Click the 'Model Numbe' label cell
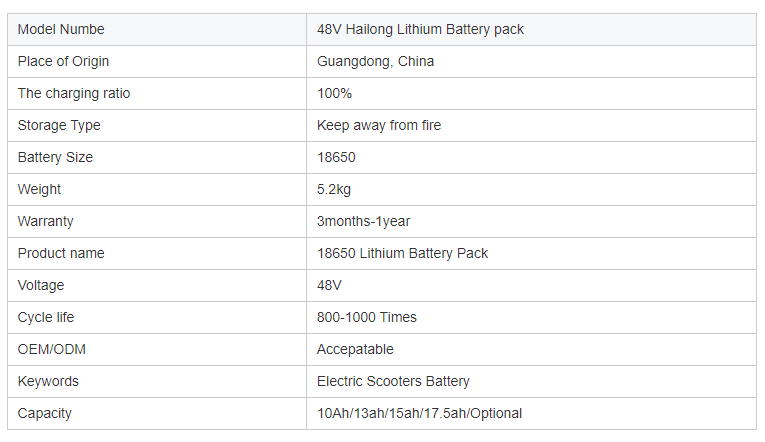 click(61, 29)
